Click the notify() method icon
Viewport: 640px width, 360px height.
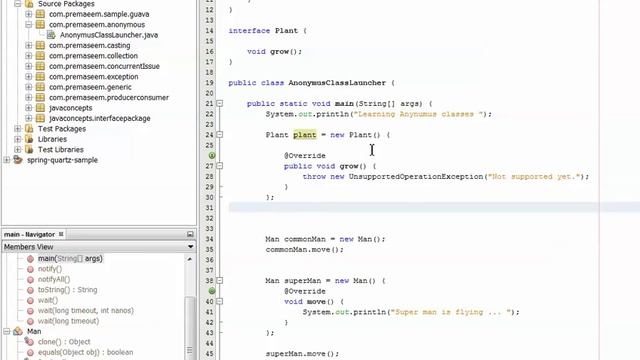pos(30,269)
